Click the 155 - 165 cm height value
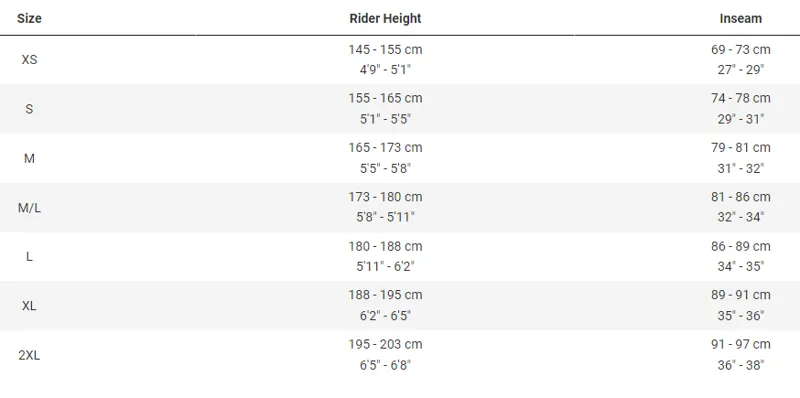 coord(385,98)
